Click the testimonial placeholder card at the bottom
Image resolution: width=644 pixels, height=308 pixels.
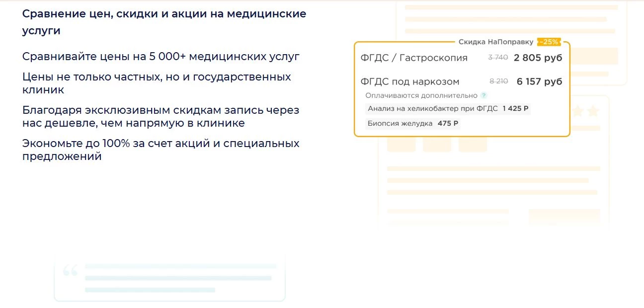(169, 277)
